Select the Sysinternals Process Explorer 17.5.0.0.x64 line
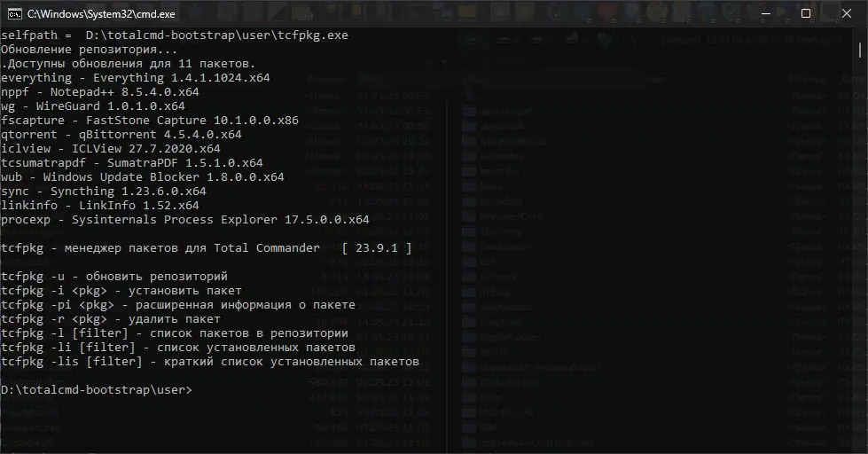Viewport: 868px width, 454px height. [x=185, y=220]
